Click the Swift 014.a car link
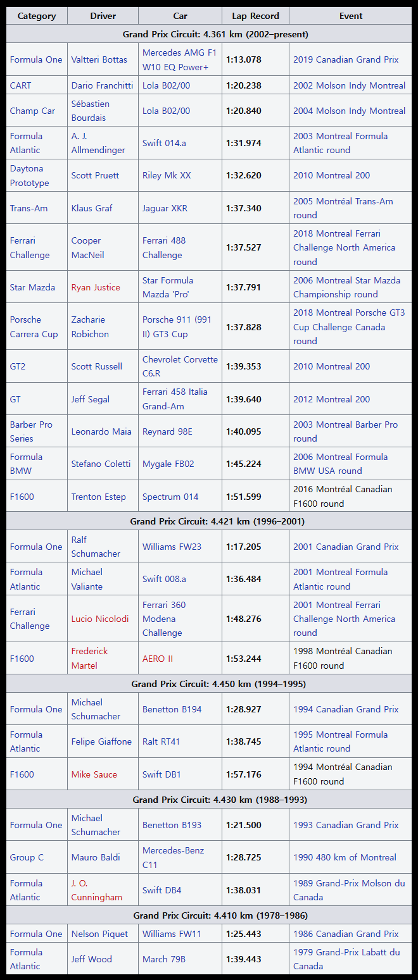The image size is (418, 980). click(164, 143)
